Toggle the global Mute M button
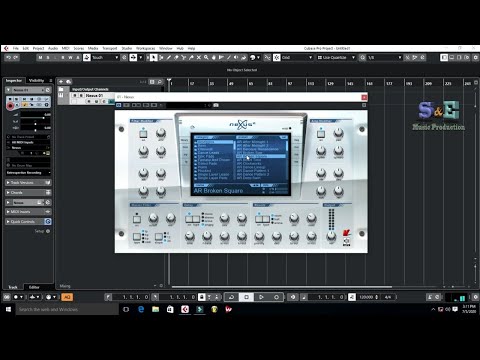This screenshot has height=360, width=480. pyautogui.click(x=40, y=57)
